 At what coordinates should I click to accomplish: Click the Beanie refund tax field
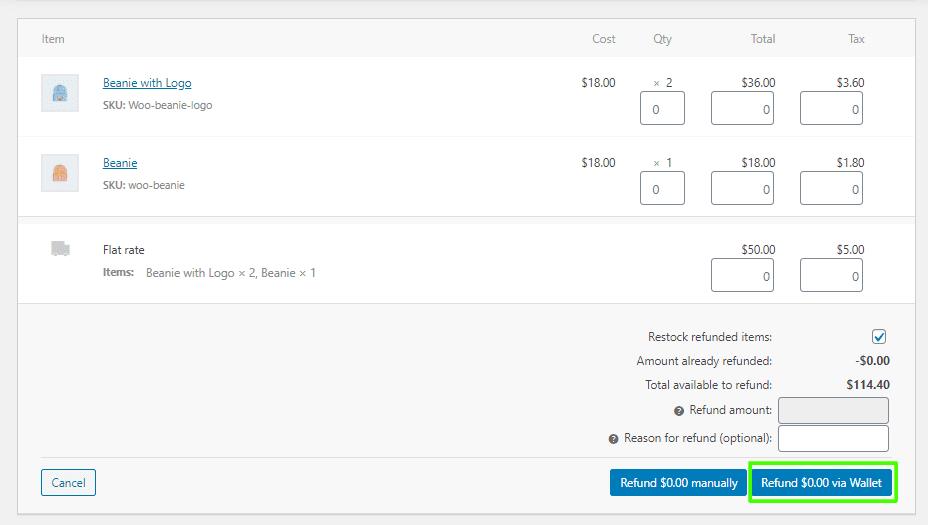pyautogui.click(x=831, y=188)
